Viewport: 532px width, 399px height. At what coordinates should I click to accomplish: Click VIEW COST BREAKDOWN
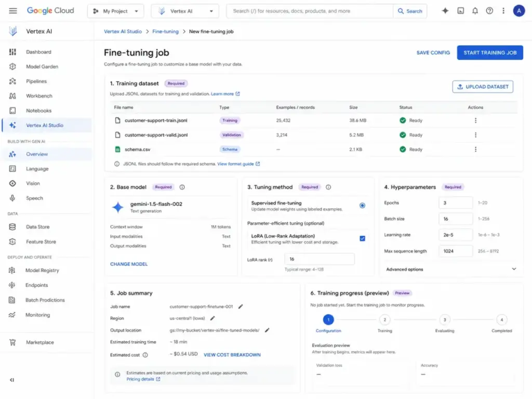point(232,354)
